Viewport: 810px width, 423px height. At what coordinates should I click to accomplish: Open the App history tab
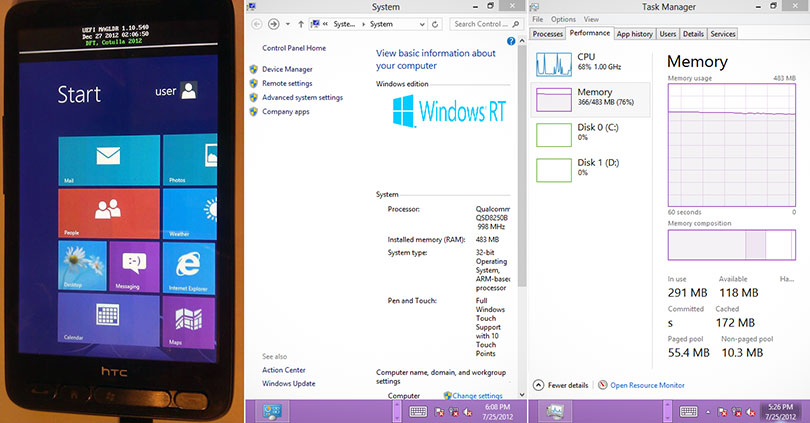point(634,34)
